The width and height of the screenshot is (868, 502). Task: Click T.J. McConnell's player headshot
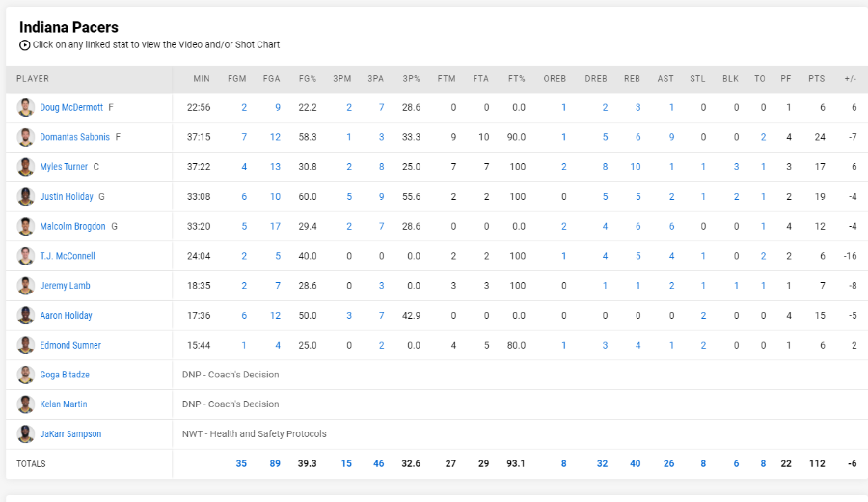pos(25,256)
